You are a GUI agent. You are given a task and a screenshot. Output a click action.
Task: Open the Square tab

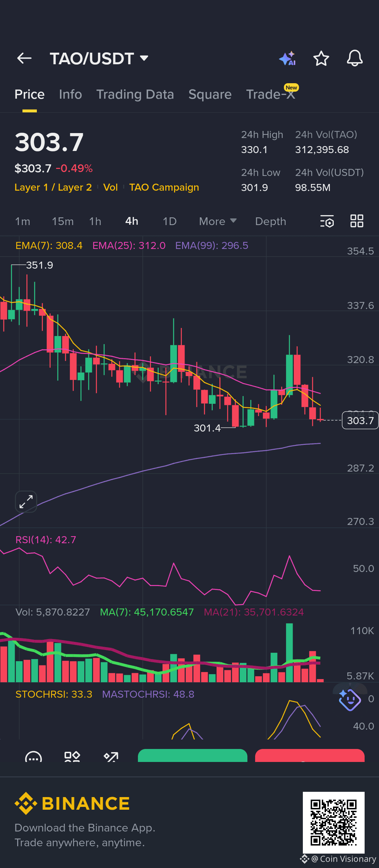[x=210, y=94]
